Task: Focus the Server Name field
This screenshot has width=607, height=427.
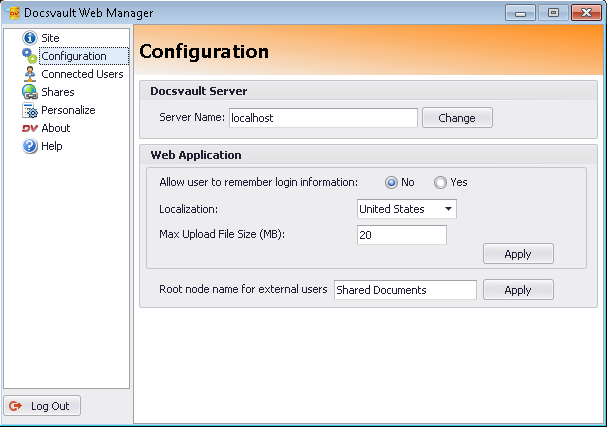Action: coord(323,118)
